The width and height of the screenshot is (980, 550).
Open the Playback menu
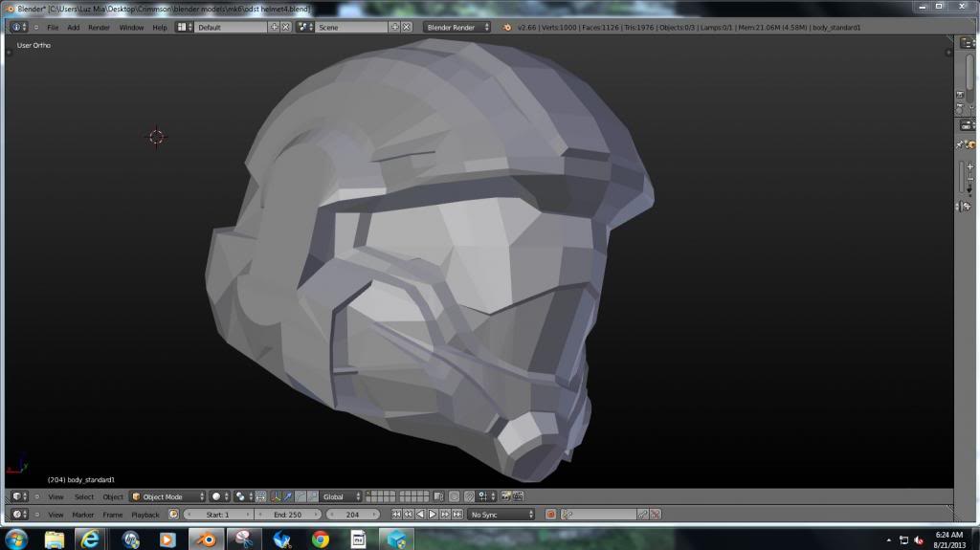pyautogui.click(x=145, y=515)
